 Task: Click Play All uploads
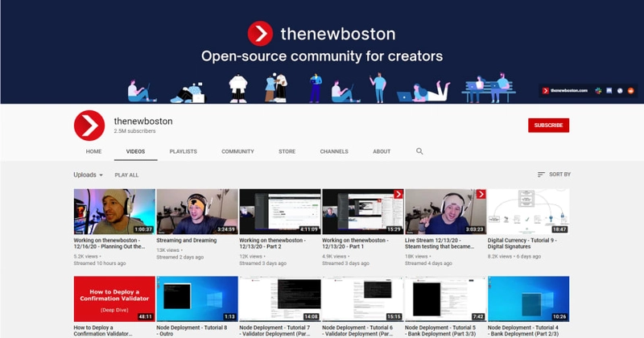pyautogui.click(x=126, y=175)
